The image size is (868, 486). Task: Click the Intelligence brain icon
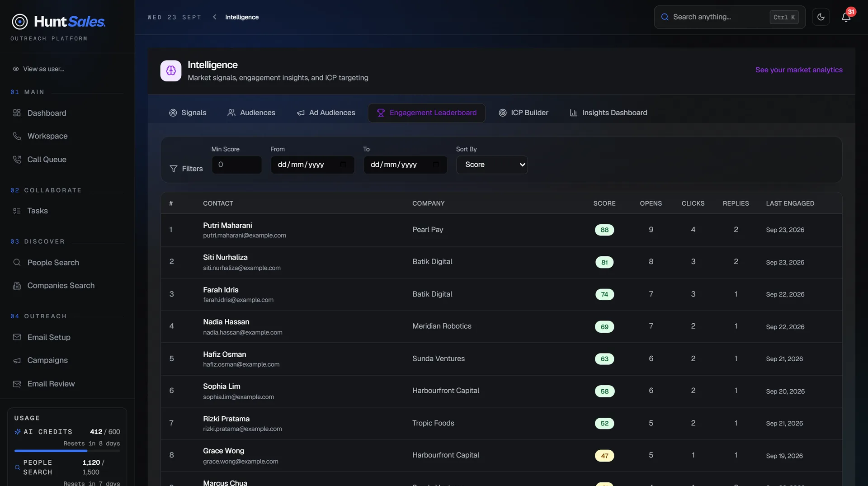(x=171, y=71)
